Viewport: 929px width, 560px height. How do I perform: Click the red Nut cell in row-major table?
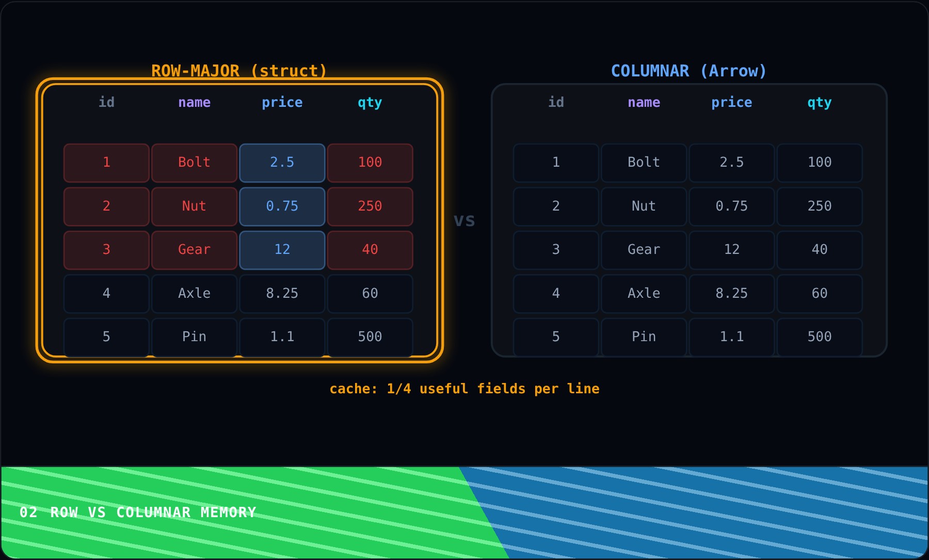click(195, 206)
